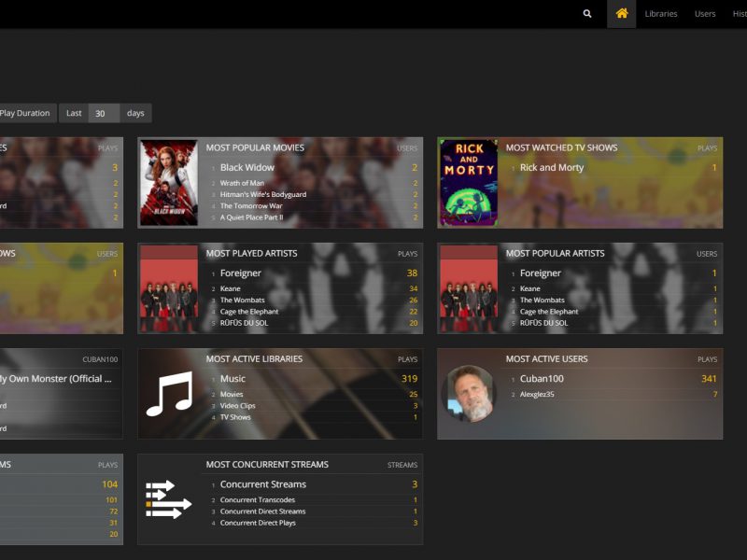Click the days count input field

click(104, 113)
